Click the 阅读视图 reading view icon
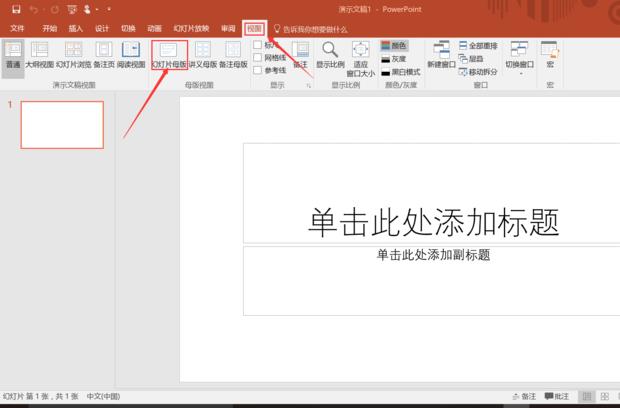 tap(130, 53)
